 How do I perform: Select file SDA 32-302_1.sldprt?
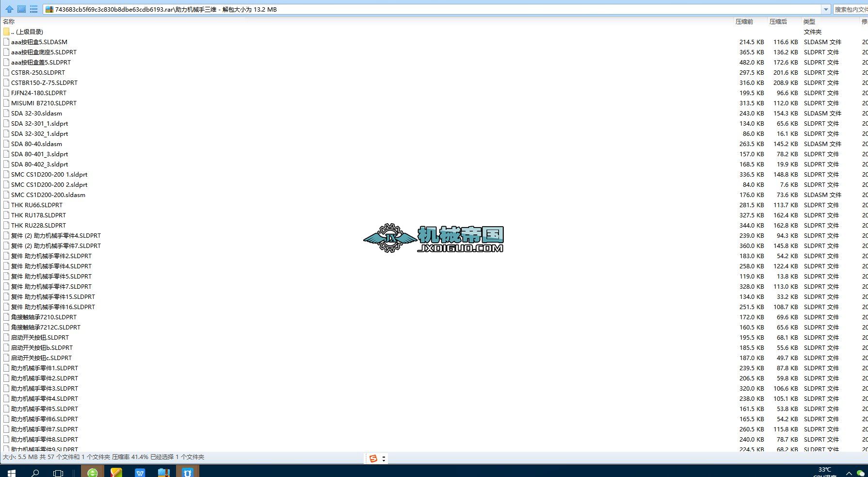39,133
